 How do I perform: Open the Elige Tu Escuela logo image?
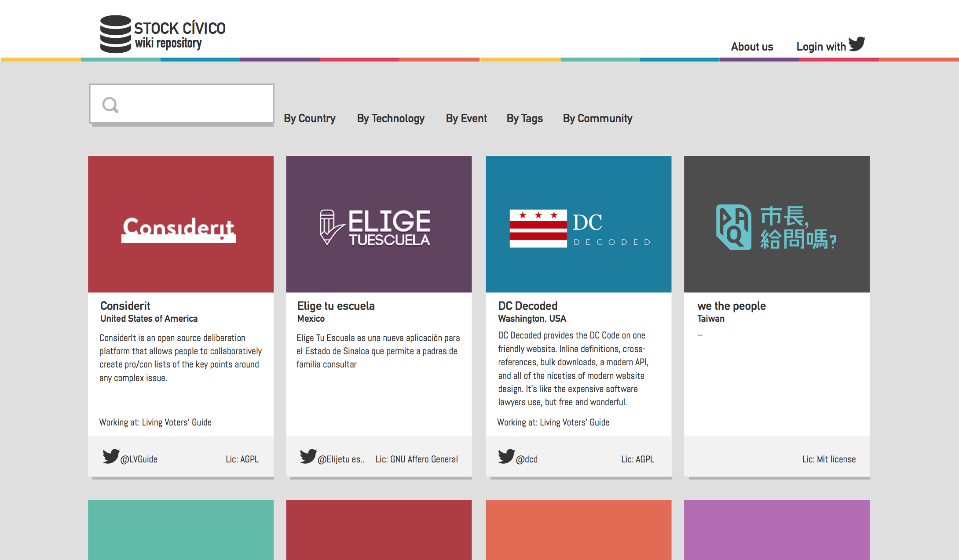click(379, 224)
